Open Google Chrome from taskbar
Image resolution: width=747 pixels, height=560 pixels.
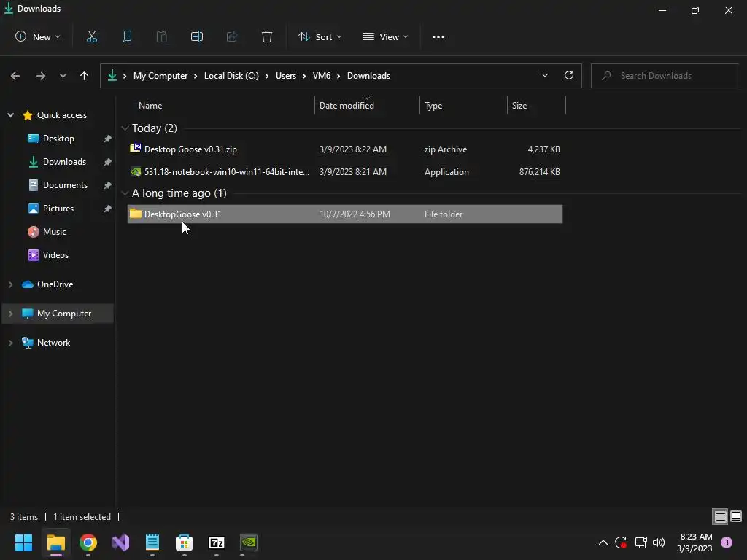[x=88, y=542]
